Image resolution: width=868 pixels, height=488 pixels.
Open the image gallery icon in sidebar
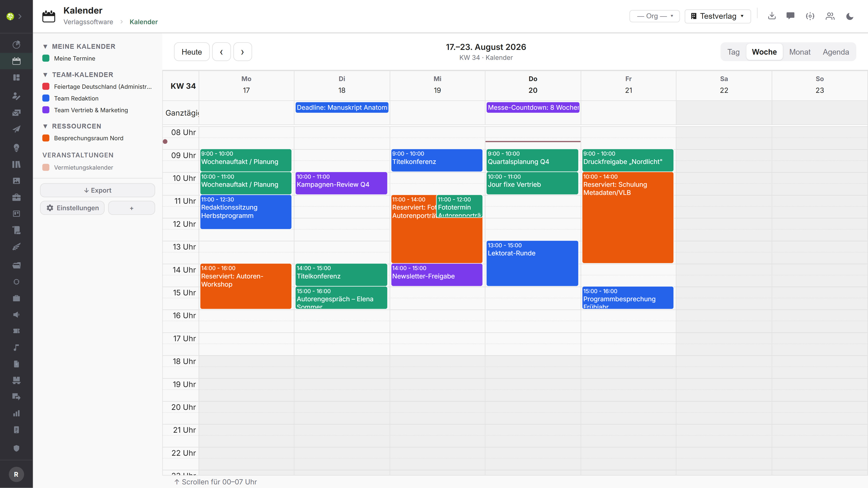click(x=16, y=181)
